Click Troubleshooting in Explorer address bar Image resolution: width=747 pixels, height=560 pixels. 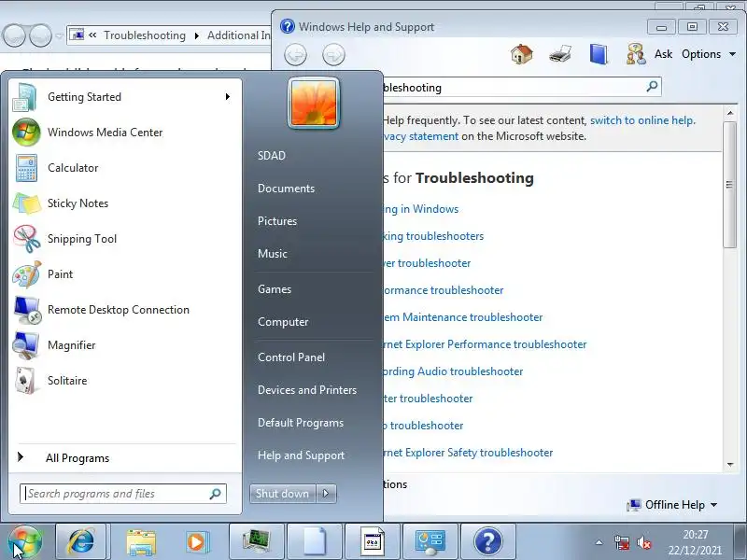tap(145, 35)
